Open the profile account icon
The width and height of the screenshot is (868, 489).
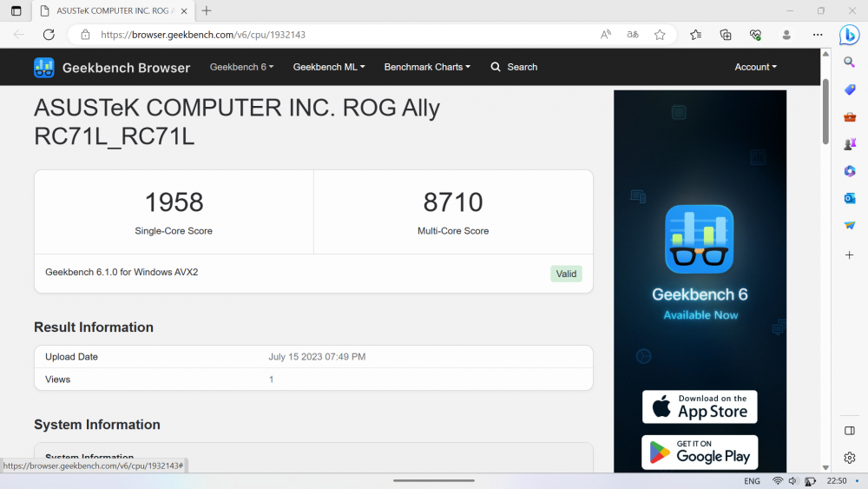[786, 35]
